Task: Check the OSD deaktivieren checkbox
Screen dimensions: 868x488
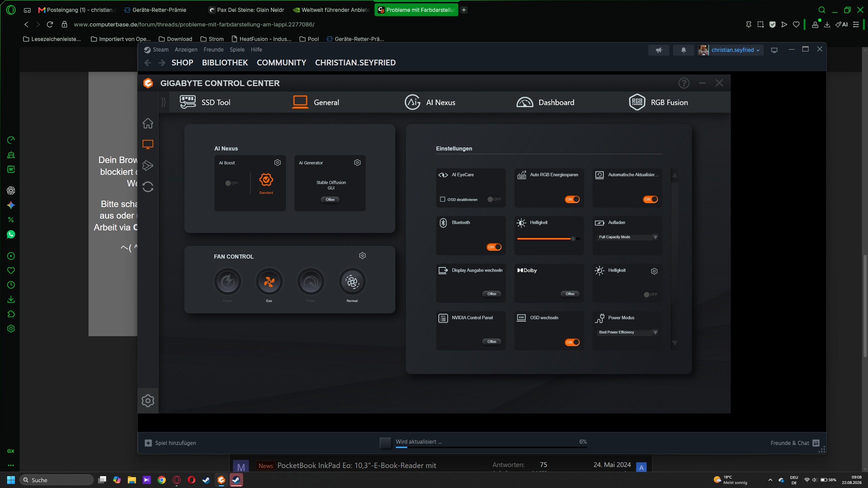Action: tap(442, 199)
